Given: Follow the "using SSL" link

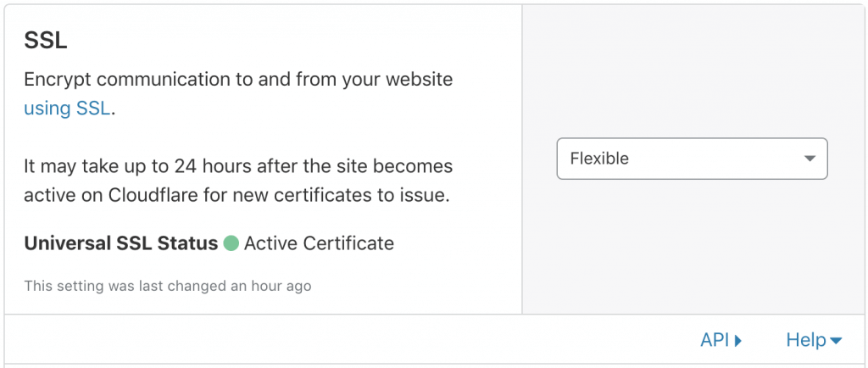Looking at the screenshot, I should [68, 109].
